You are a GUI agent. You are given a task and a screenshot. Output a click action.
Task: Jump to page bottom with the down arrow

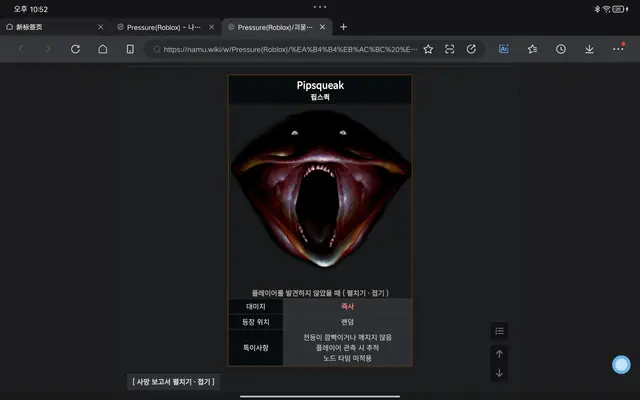[x=499, y=373]
